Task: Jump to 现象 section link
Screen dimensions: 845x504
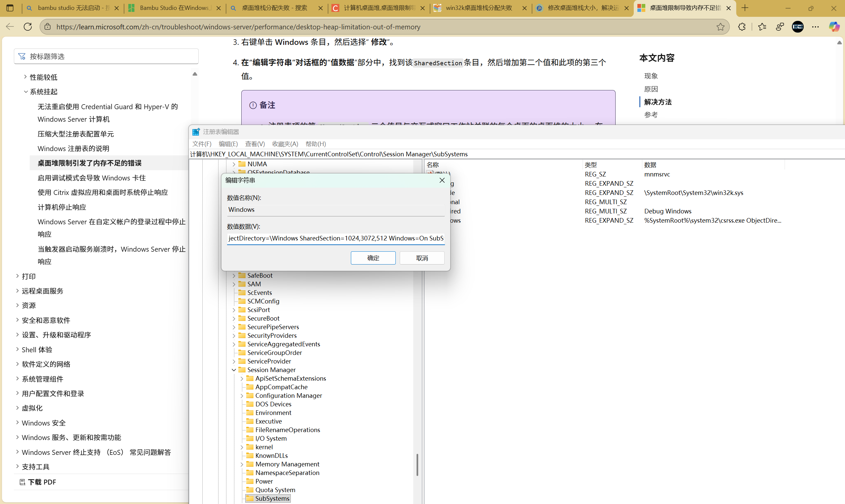Action: pos(651,76)
